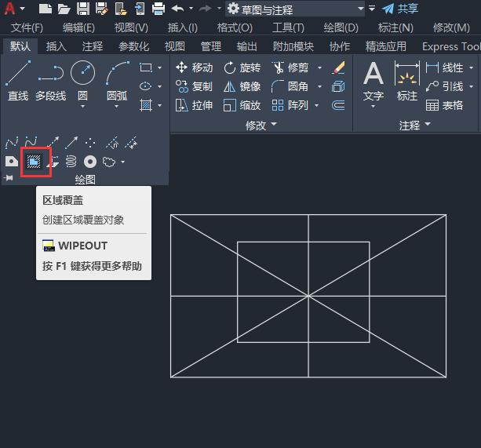Open the Trim (修剪) dropdown arrow
The height and width of the screenshot is (448, 481).
point(319,67)
